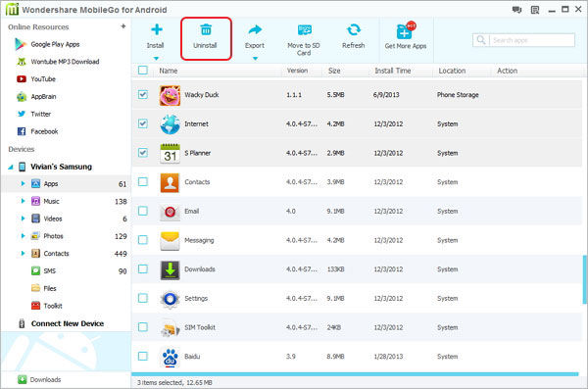Check the Contacts app checkbox
Viewport: 588px width, 389px height.
click(x=143, y=181)
